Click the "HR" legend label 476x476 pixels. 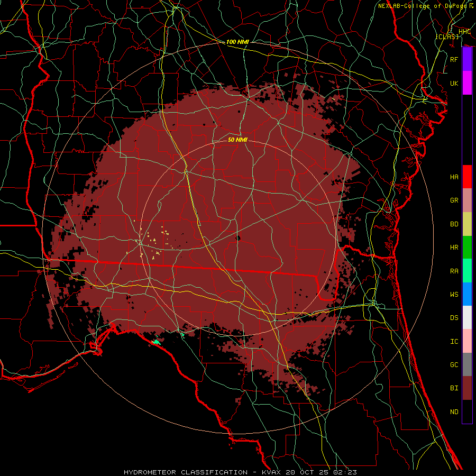click(x=454, y=248)
